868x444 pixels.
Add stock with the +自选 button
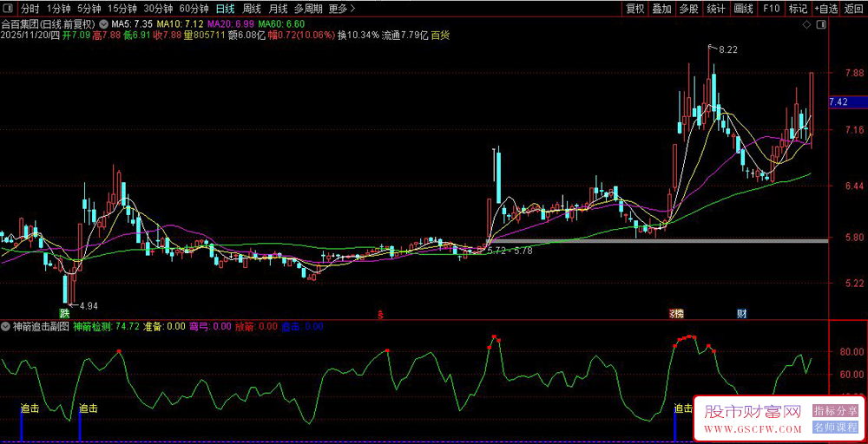(825, 9)
